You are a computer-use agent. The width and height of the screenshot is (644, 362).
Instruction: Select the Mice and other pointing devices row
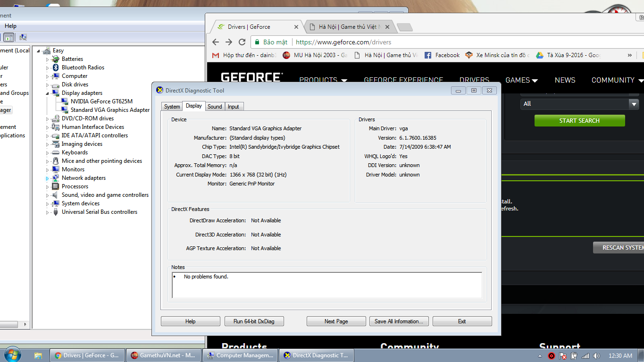click(x=101, y=161)
